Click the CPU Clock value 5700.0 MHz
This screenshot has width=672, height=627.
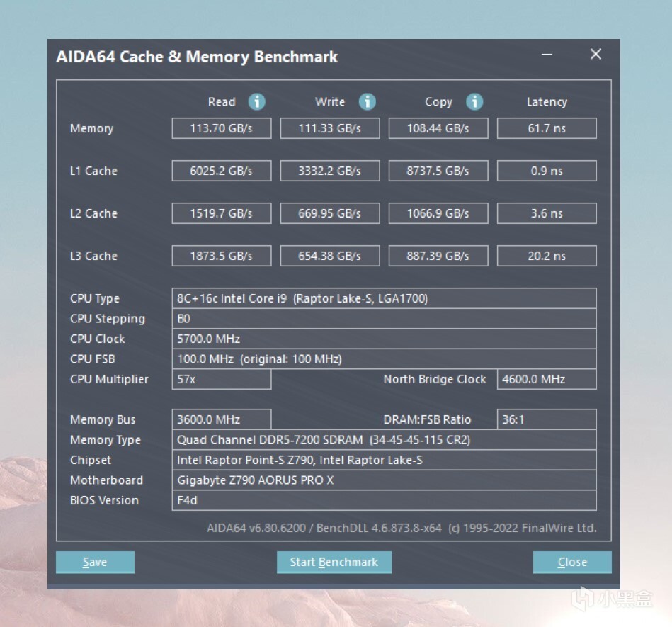coord(384,339)
